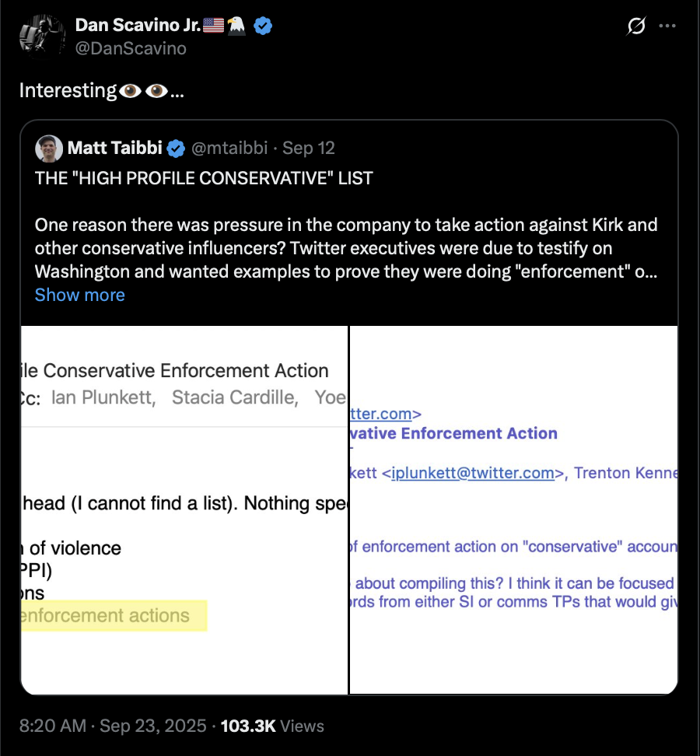Image resolution: width=700 pixels, height=756 pixels.
Task: Click the "Sep 12" quoted post date
Action: pyautogui.click(x=309, y=148)
